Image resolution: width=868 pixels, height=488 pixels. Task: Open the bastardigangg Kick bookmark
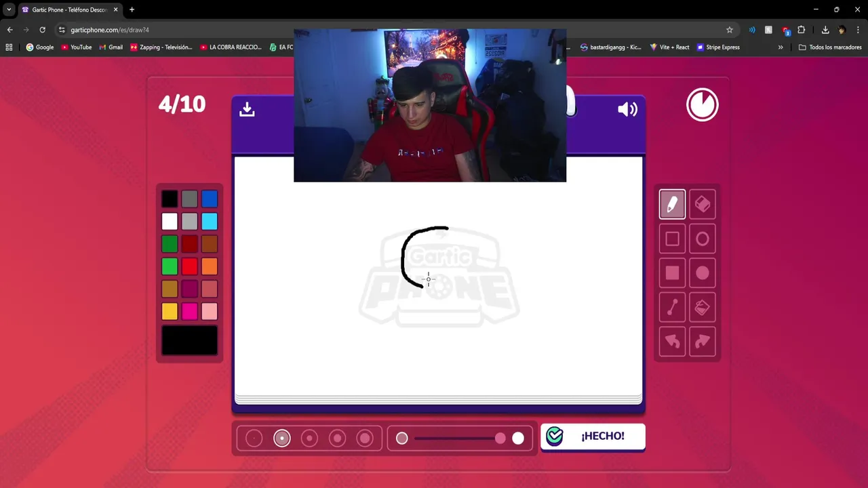click(610, 47)
